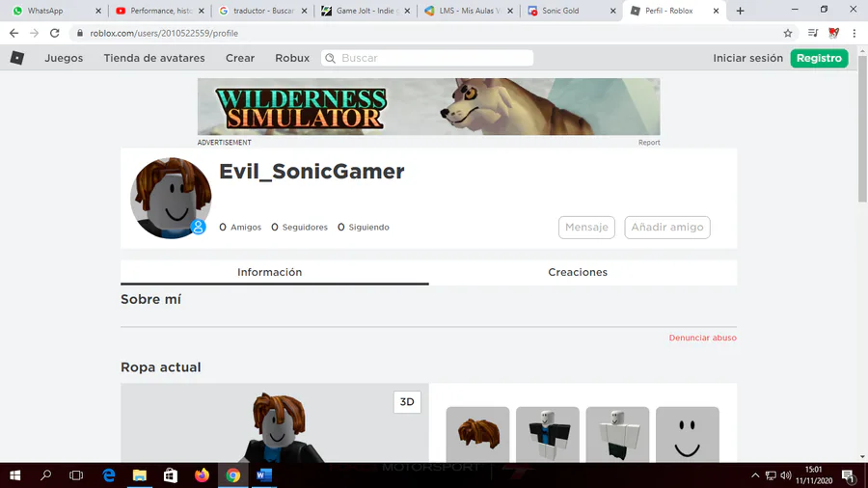Open File Explorer from taskbar
This screenshot has width=868, height=488.
[140, 475]
